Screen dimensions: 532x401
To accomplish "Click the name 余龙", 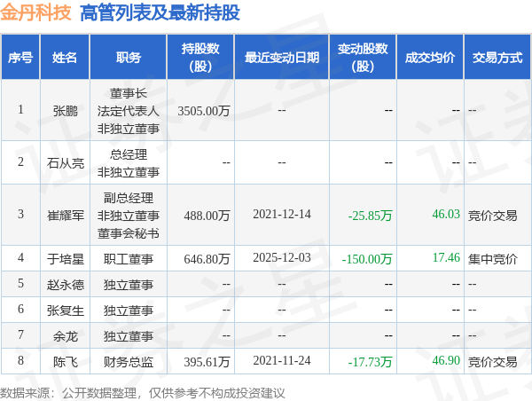I will coord(65,336).
